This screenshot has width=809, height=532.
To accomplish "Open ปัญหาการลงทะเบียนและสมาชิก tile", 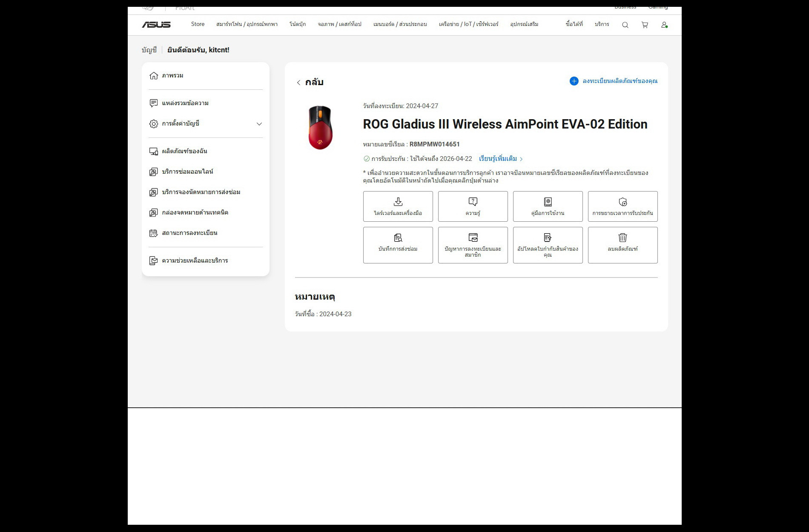I will coord(473,245).
